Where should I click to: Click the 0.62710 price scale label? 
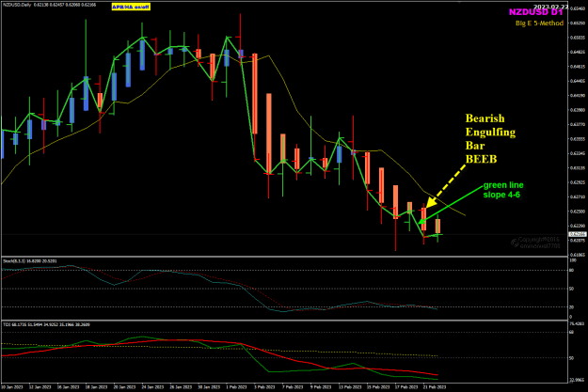[578, 196]
